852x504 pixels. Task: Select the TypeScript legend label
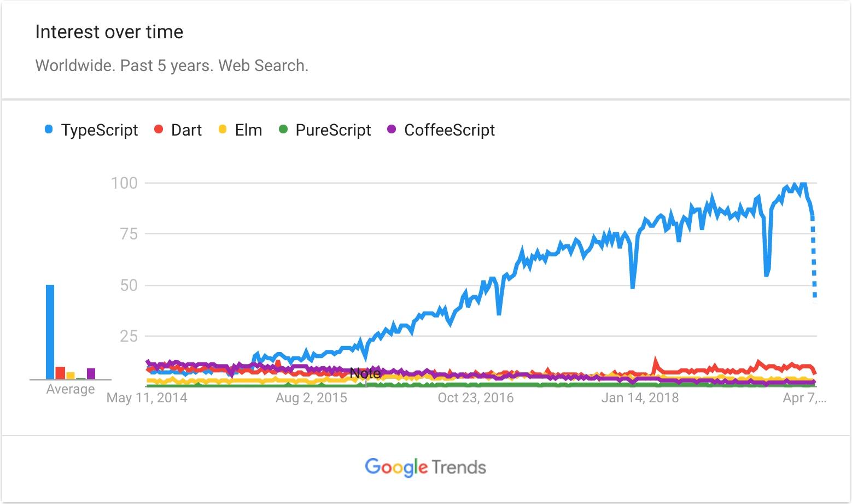coord(100,130)
